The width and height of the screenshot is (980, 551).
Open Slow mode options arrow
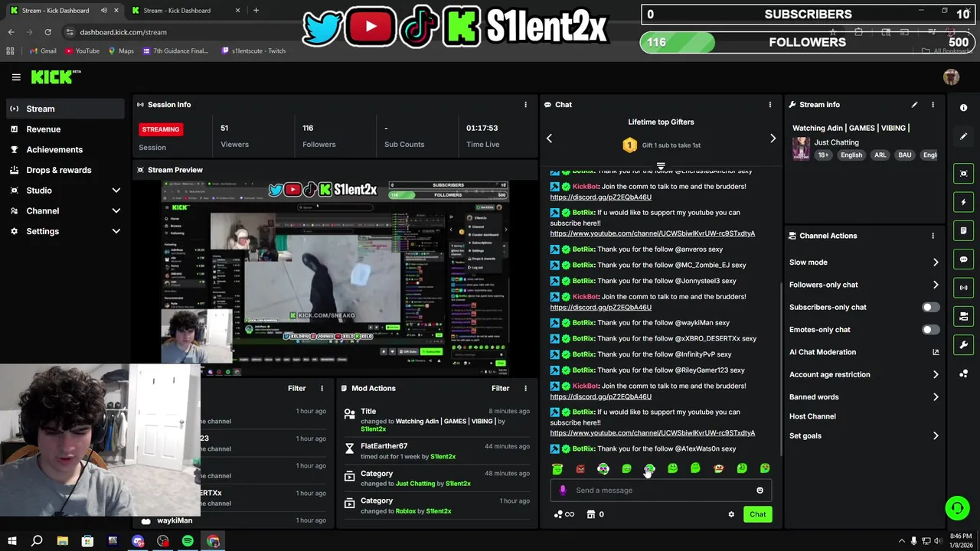[935, 262]
